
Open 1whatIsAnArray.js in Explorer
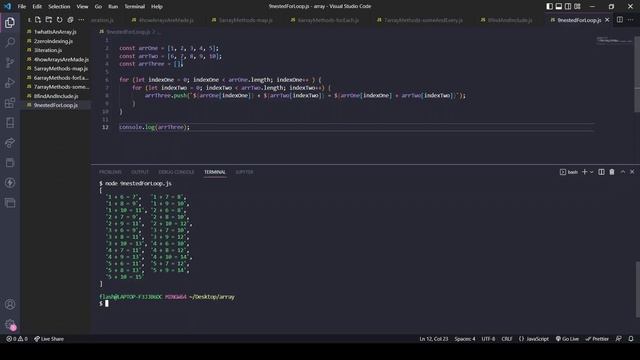tap(56, 32)
